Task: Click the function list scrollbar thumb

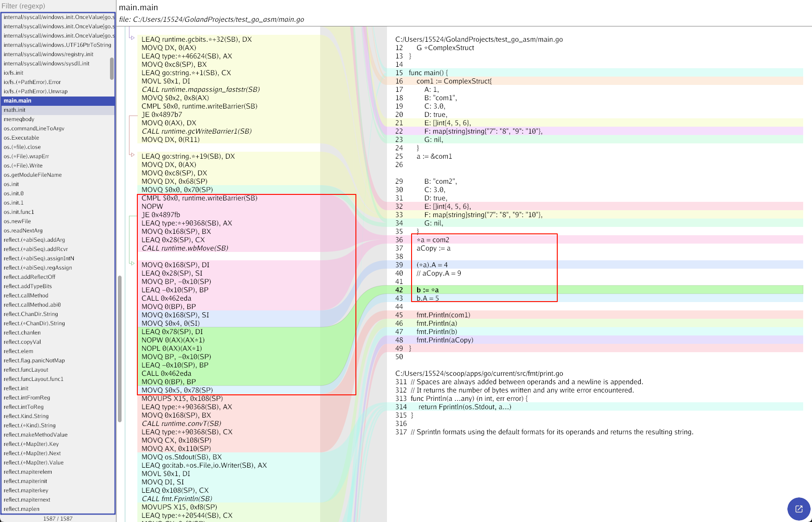Action: 112,69
